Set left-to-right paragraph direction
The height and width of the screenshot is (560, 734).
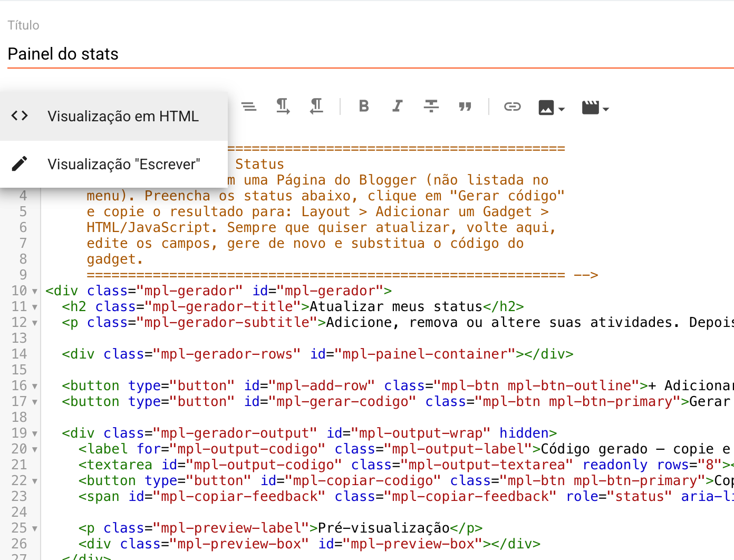pyautogui.click(x=283, y=107)
